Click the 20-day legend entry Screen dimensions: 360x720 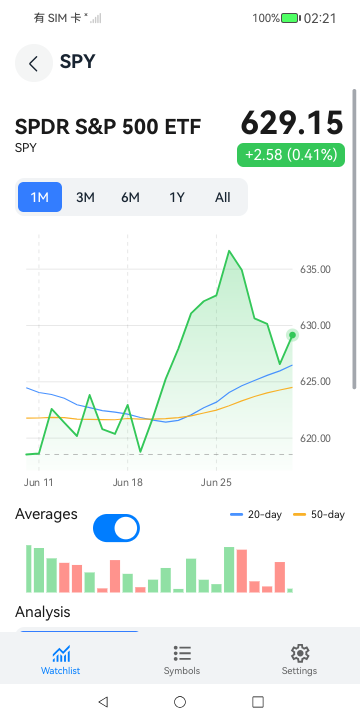click(256, 515)
